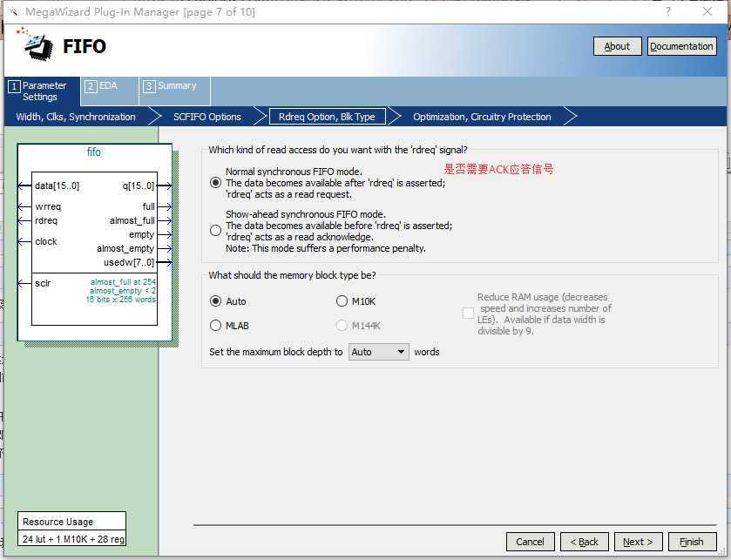
Task: Go back with the < Back button
Action: pos(584,542)
